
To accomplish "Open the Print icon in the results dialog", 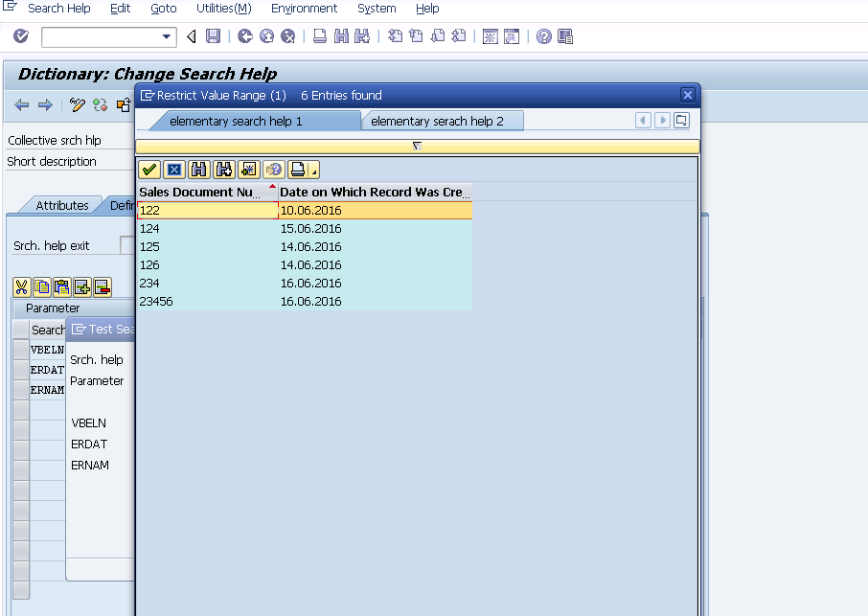I will [296, 169].
